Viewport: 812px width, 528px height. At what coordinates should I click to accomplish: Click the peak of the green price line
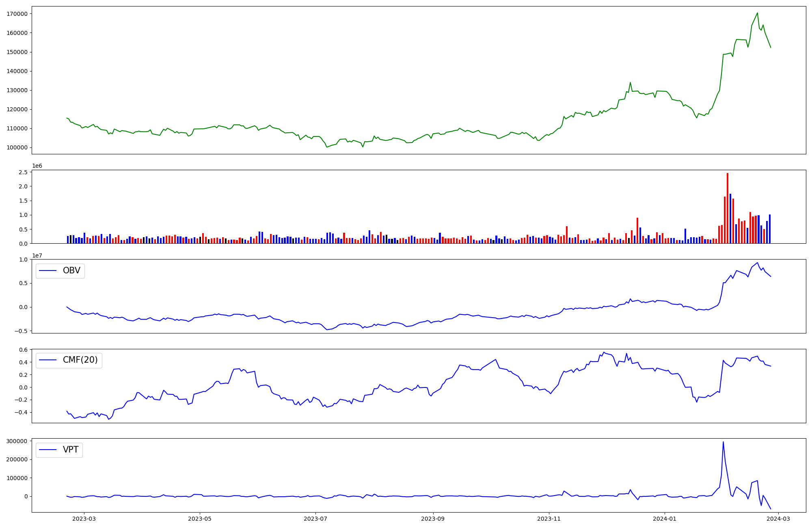[x=757, y=13]
